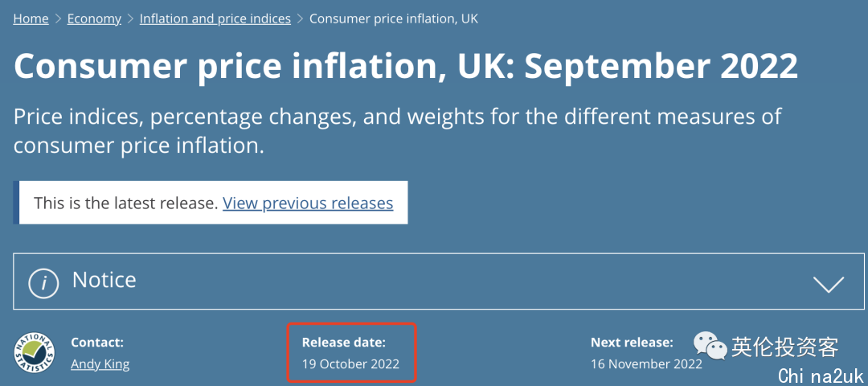This screenshot has height=386, width=868.
Task: Open the Notice panel by its title
Action: [104, 280]
